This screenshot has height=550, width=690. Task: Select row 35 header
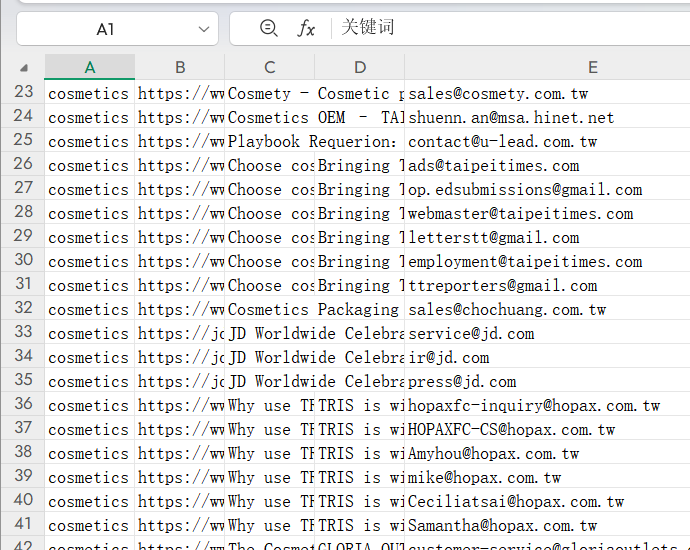[23, 380]
